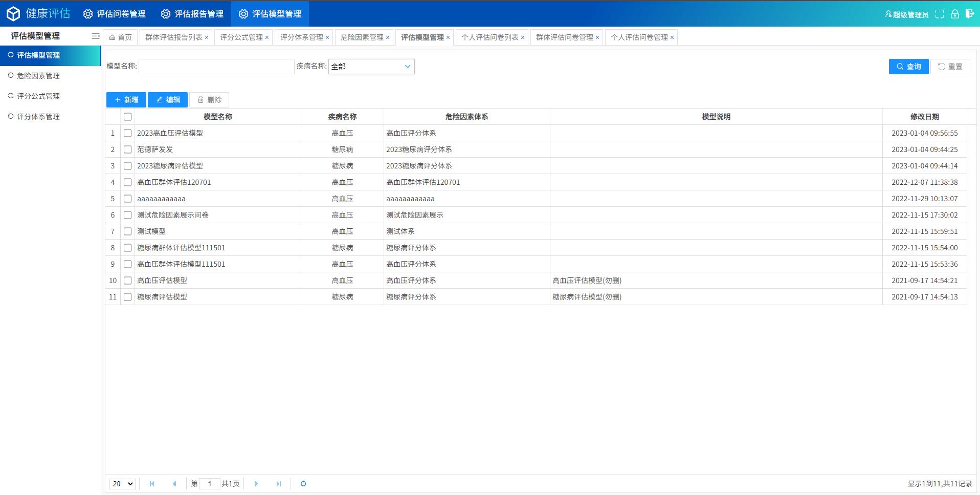Go to last page in pagination

pos(279,484)
